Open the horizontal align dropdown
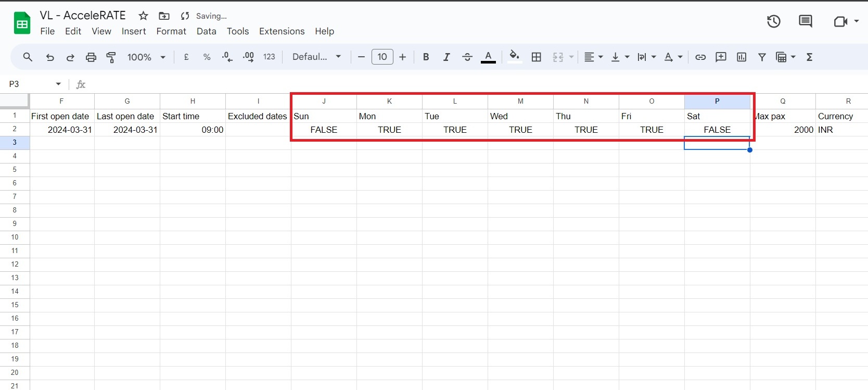This screenshot has width=868, height=390. pyautogui.click(x=593, y=57)
